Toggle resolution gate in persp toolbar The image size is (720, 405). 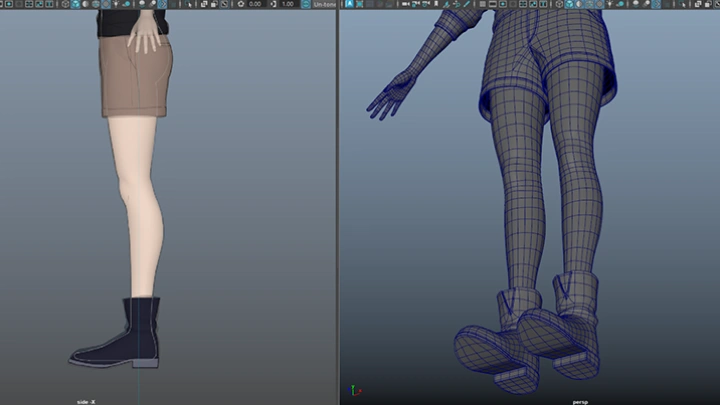click(x=502, y=4)
